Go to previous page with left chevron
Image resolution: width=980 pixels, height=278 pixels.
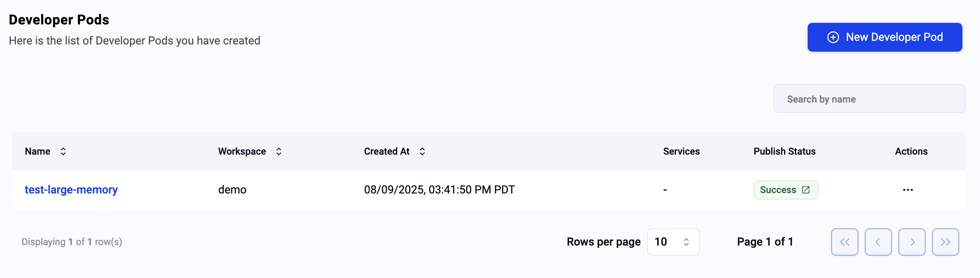878,242
